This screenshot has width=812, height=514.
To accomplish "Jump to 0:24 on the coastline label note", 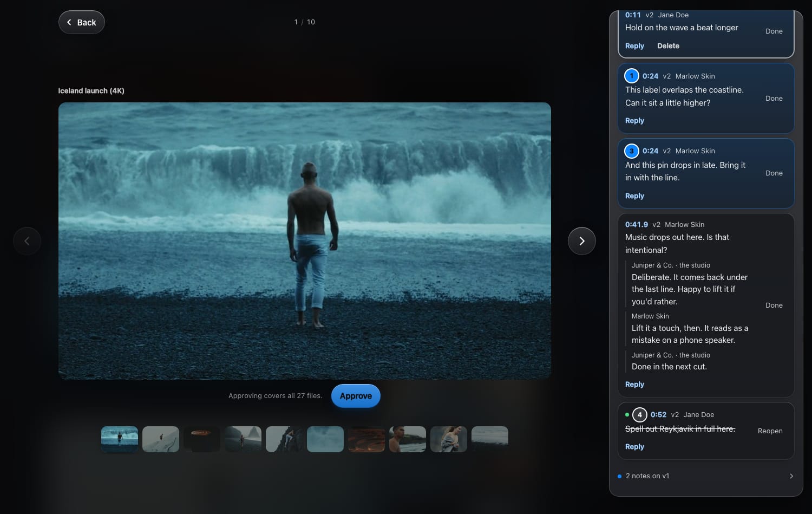I will click(x=650, y=76).
